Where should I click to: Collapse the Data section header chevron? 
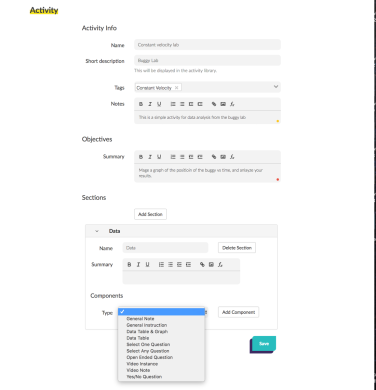pyautogui.click(x=97, y=231)
